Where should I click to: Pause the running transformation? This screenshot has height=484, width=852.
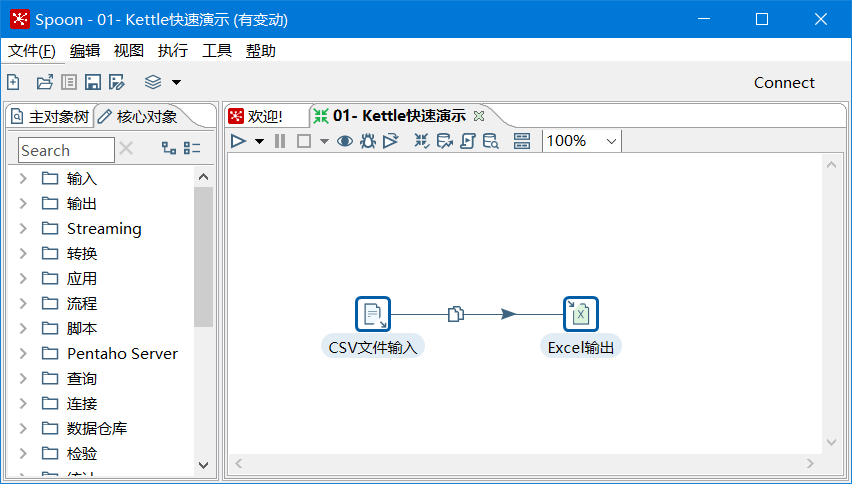click(x=280, y=141)
